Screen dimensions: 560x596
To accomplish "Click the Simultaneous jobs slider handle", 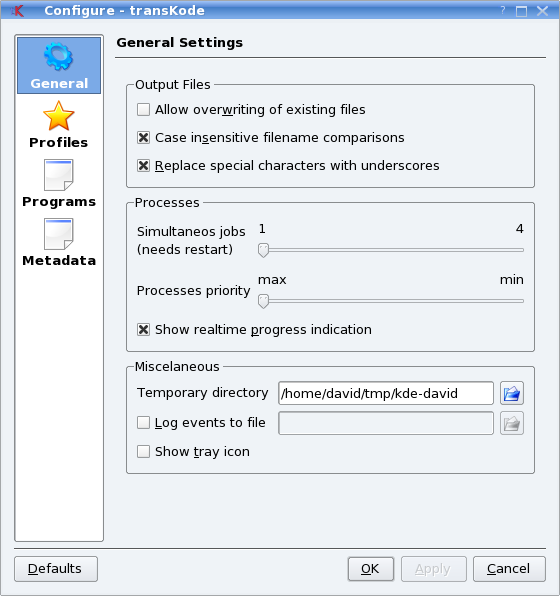I will click(263, 250).
